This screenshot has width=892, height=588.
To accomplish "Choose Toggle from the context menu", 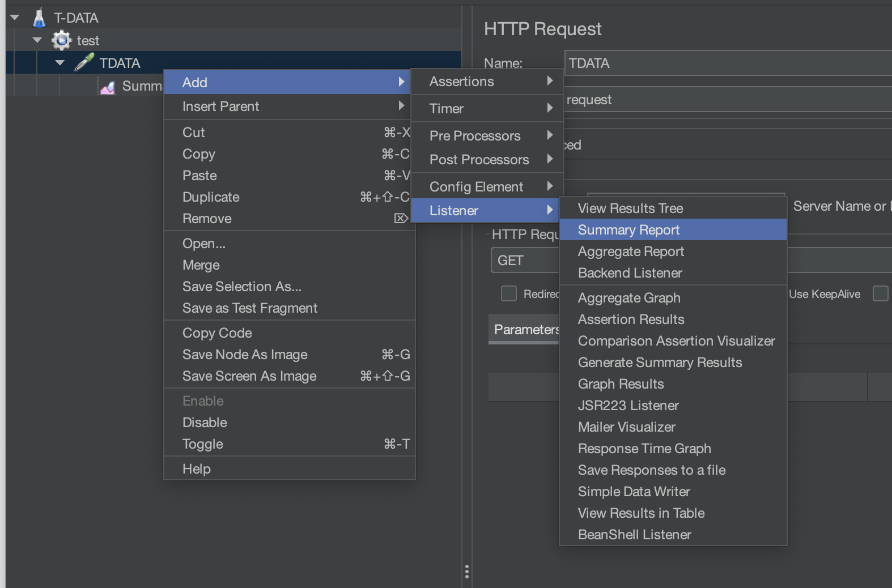I will [290, 444].
